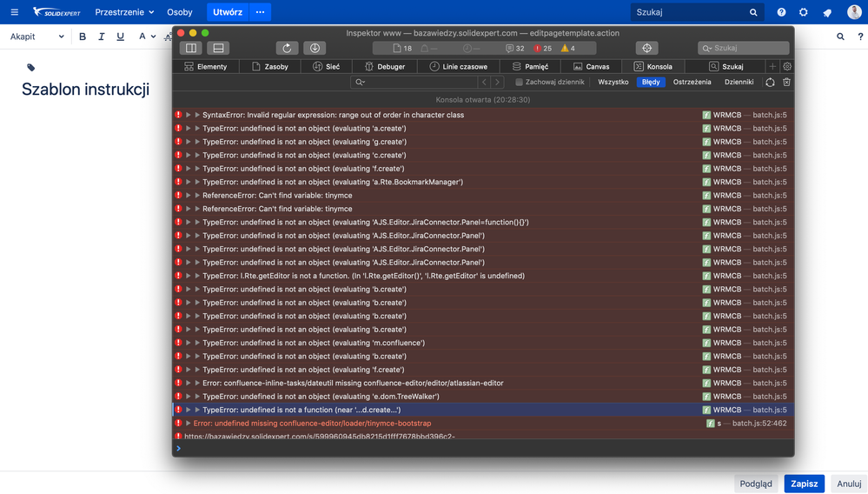
Task: Expand the 'm.confluence' TypeError entry
Action: (x=189, y=343)
